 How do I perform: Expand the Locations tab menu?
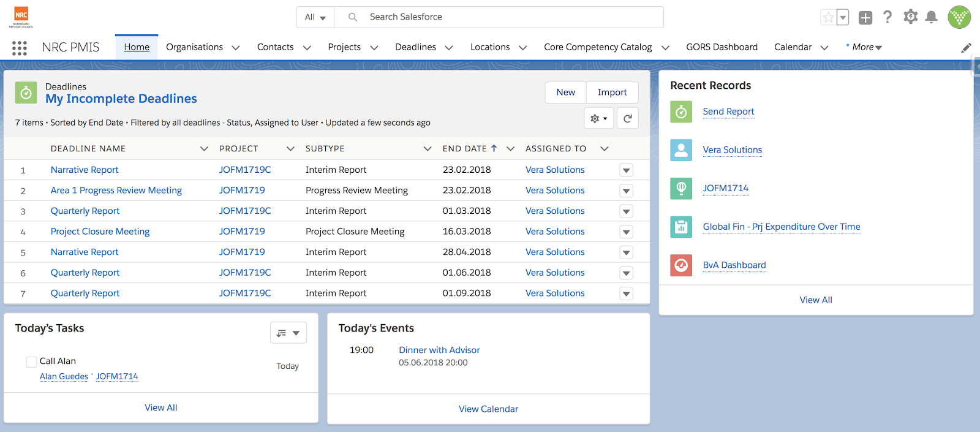tap(523, 48)
